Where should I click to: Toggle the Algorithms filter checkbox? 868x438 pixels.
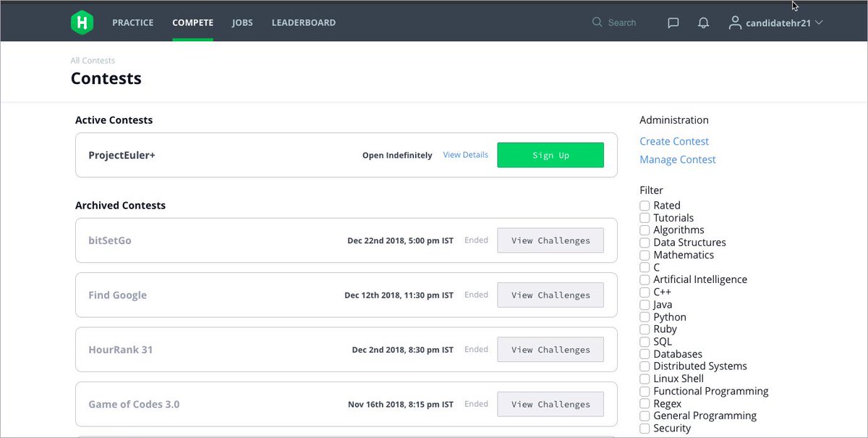pos(644,230)
